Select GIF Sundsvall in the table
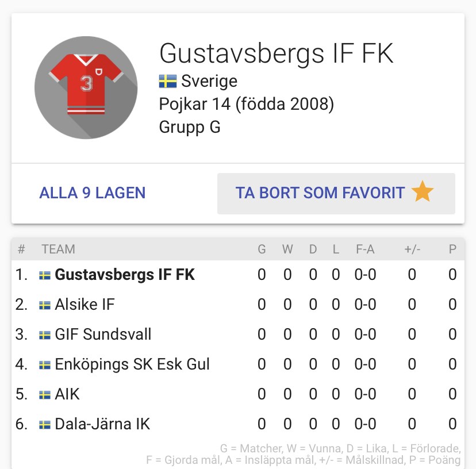The image size is (476, 469). pyautogui.click(x=103, y=335)
